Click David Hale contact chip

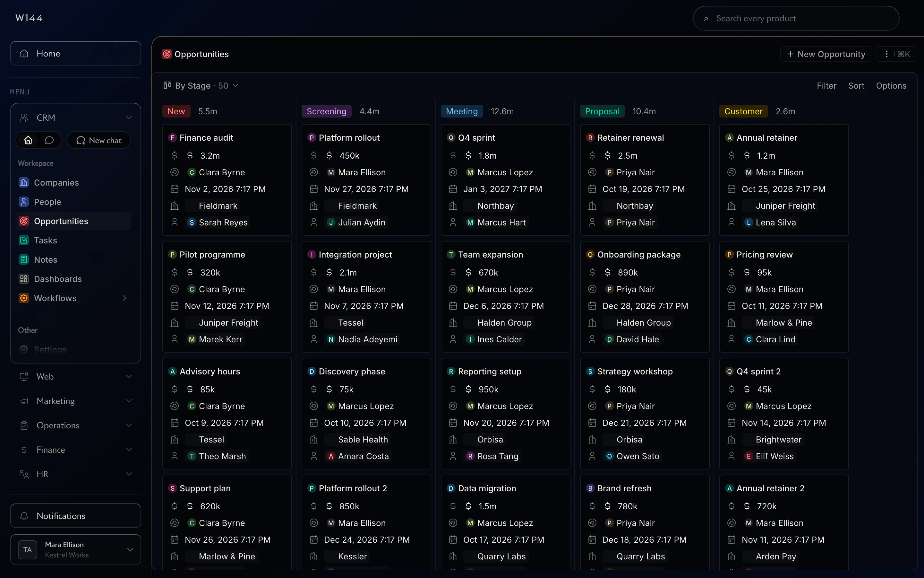click(x=632, y=339)
